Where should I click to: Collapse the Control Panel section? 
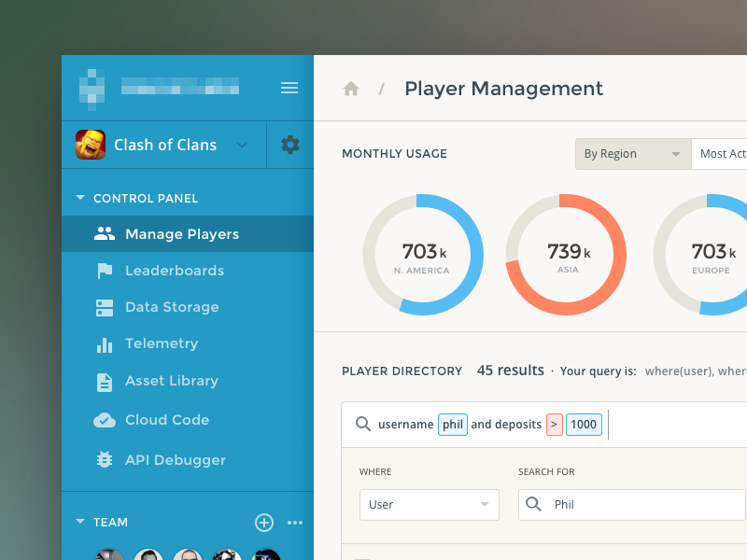pos(80,197)
